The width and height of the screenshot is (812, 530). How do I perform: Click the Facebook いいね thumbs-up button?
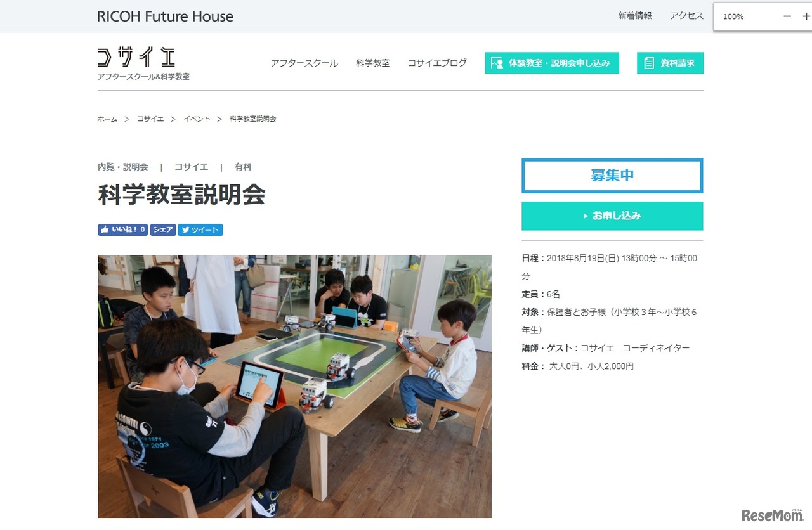tap(122, 229)
